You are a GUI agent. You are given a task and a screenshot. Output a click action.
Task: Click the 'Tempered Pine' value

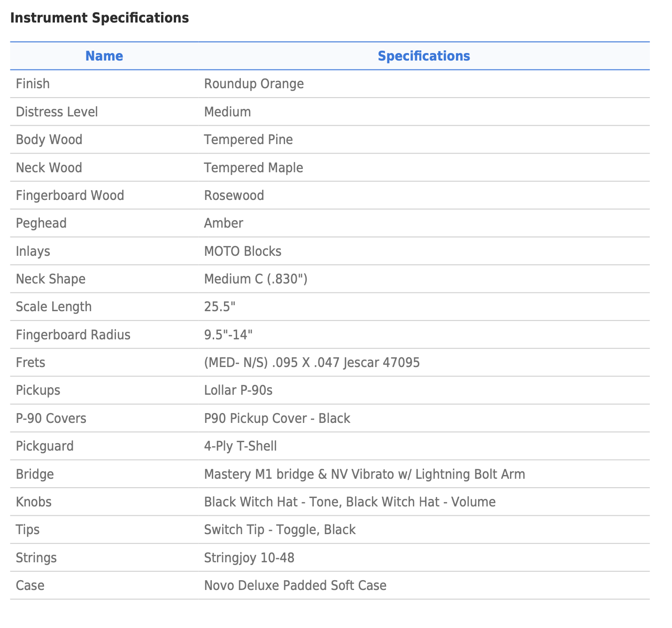[248, 139]
